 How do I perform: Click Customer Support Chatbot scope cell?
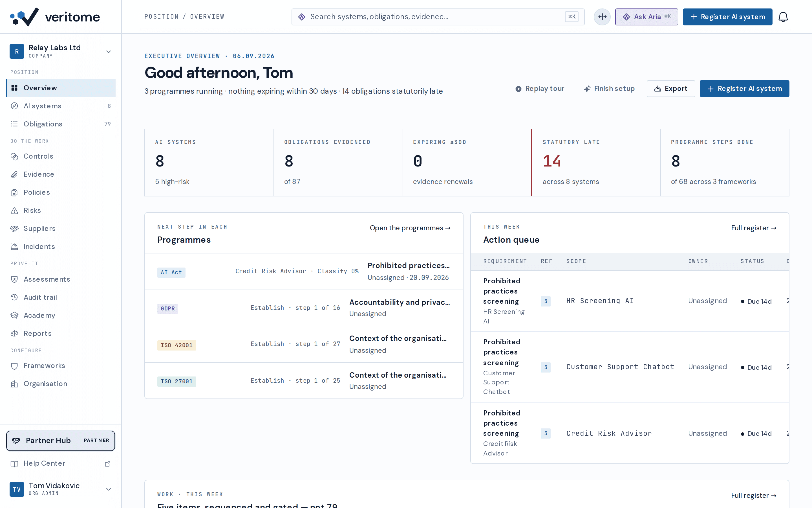pos(620,367)
